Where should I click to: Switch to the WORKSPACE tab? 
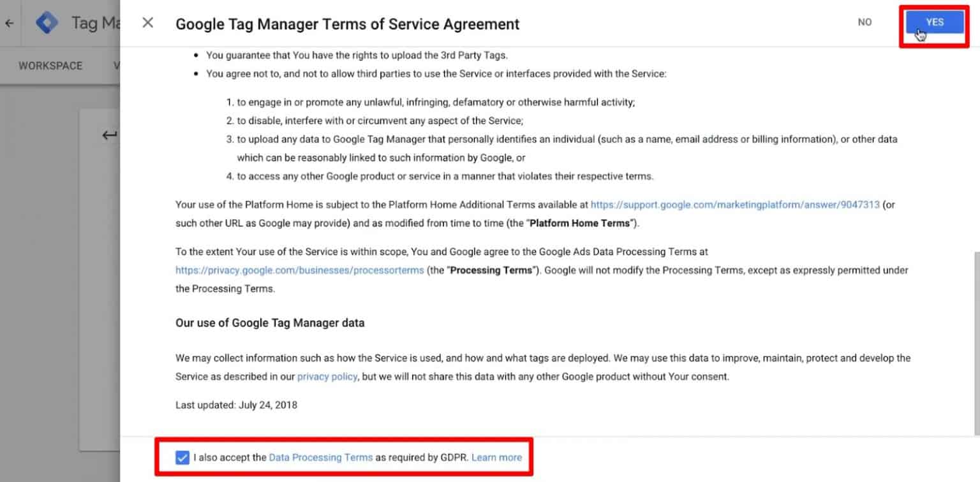point(51,65)
